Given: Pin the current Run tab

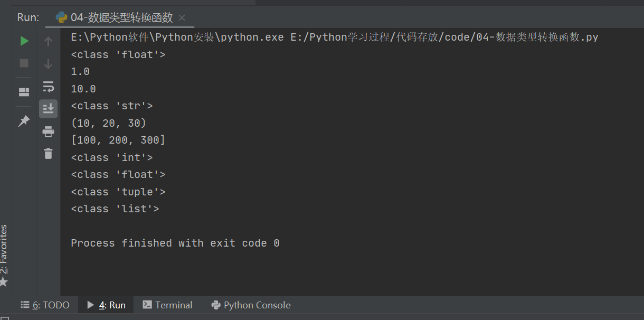Looking at the screenshot, I should point(24,121).
